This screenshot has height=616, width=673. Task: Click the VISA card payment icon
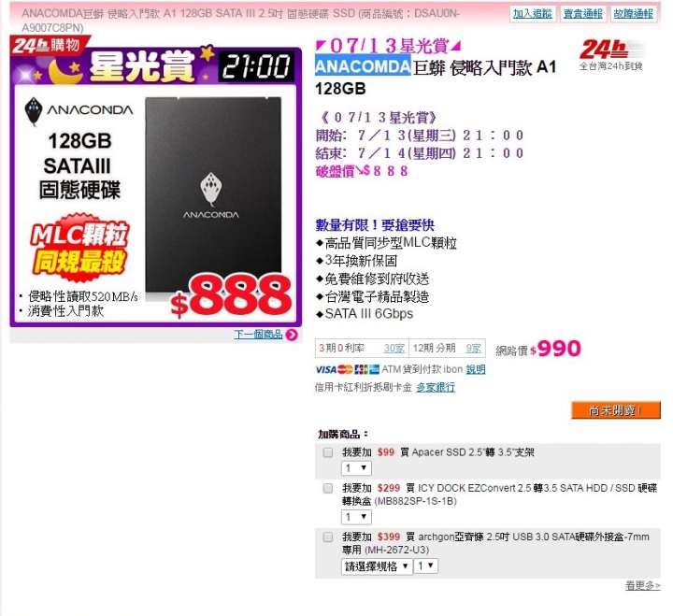(x=325, y=369)
